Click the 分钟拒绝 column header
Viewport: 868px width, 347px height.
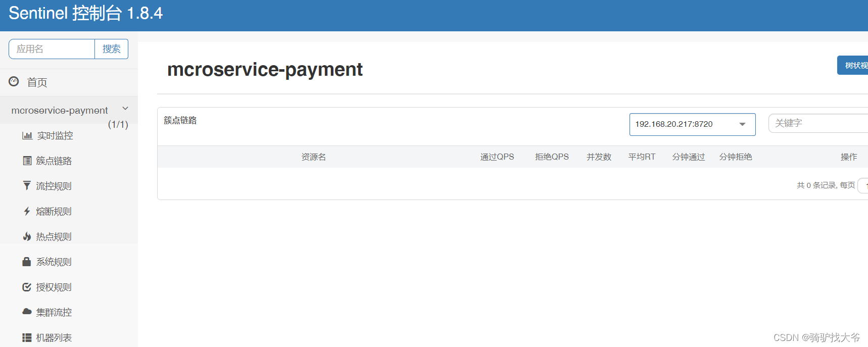[x=736, y=157]
